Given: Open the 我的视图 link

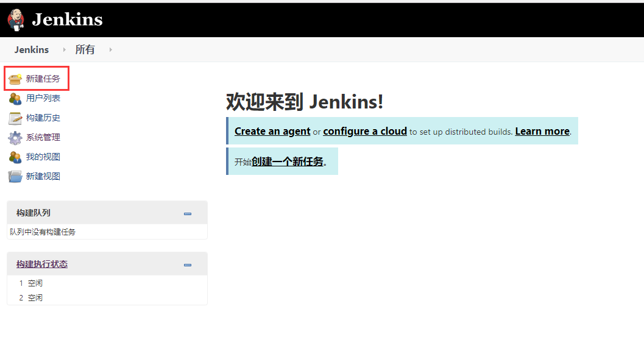Looking at the screenshot, I should click(43, 157).
